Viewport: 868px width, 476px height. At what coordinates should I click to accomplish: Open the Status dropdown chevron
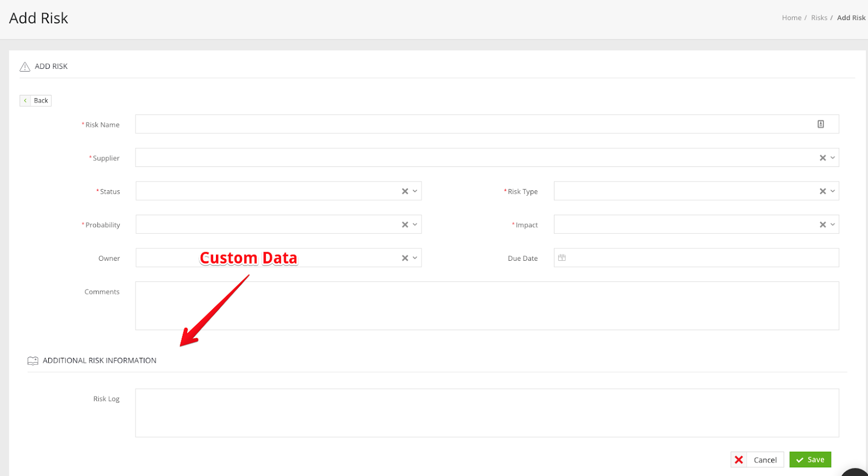415,191
